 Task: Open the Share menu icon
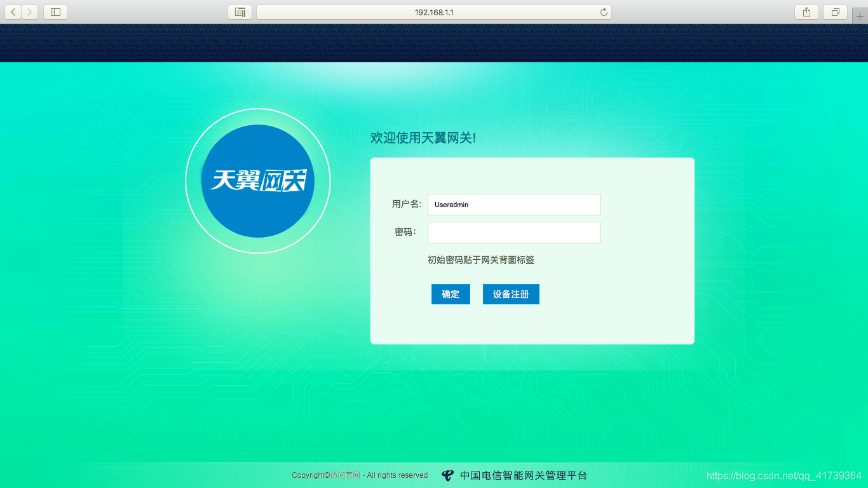point(806,12)
